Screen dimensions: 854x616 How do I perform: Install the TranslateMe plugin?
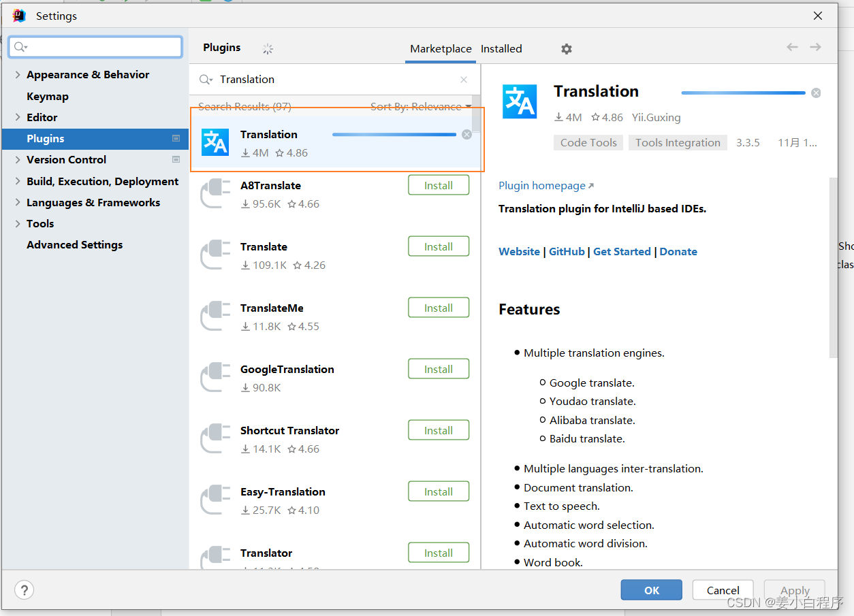click(439, 308)
